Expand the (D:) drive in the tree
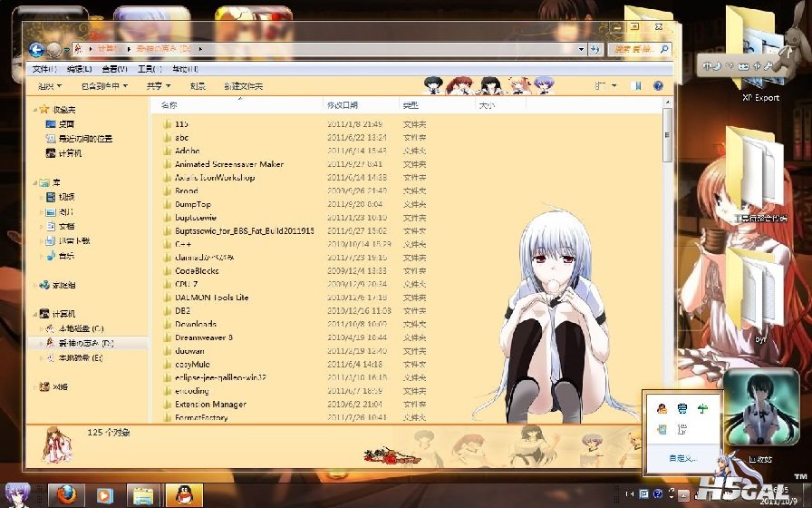The width and height of the screenshot is (812, 508). (x=42, y=343)
